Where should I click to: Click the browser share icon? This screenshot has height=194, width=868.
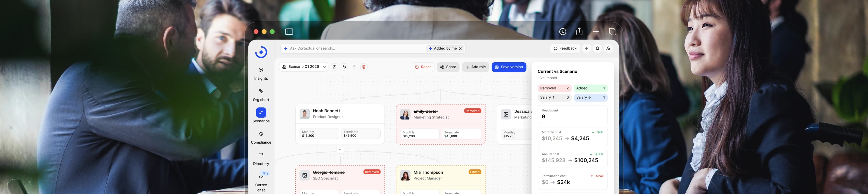click(x=579, y=31)
